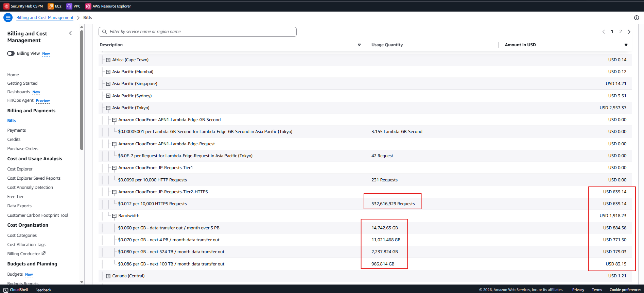Select the 532,616,929 Requests usage value

[x=393, y=204]
